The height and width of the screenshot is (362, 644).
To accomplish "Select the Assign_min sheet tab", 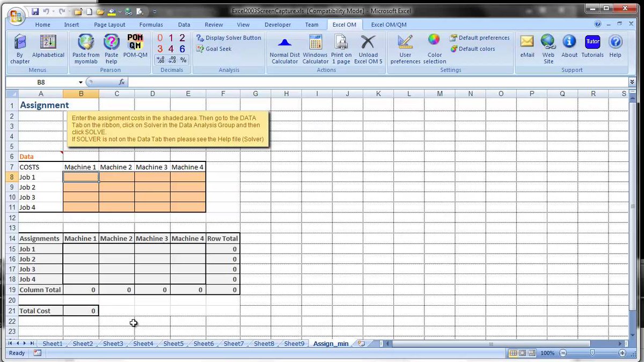I will pyautogui.click(x=330, y=344).
